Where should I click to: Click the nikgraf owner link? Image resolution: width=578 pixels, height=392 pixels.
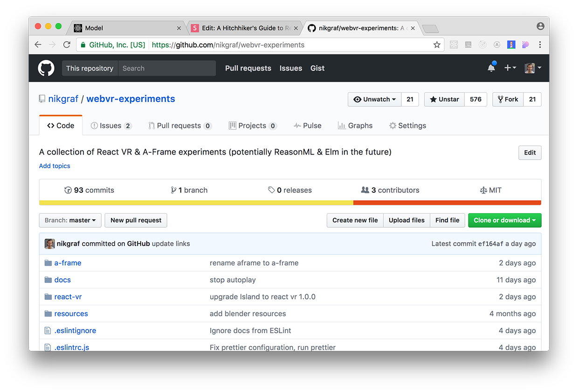pos(63,99)
